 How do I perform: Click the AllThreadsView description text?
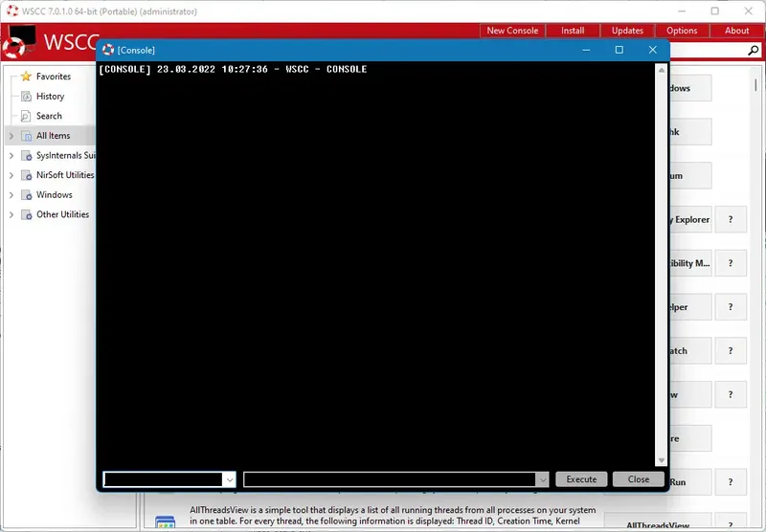pyautogui.click(x=393, y=516)
